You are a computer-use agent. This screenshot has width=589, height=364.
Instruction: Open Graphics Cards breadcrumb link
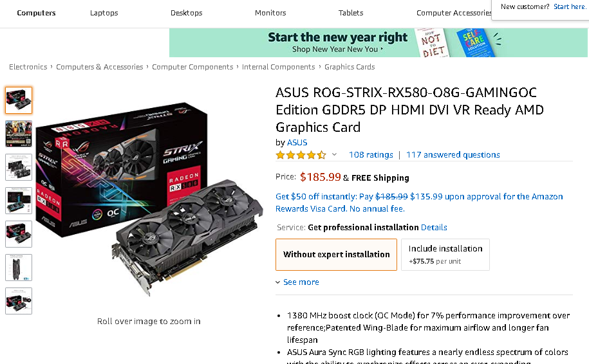pyautogui.click(x=350, y=67)
